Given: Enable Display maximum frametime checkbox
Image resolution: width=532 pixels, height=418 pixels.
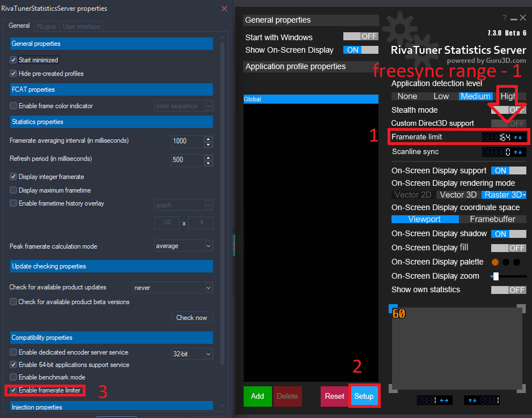Looking at the screenshot, I should click(x=13, y=190).
